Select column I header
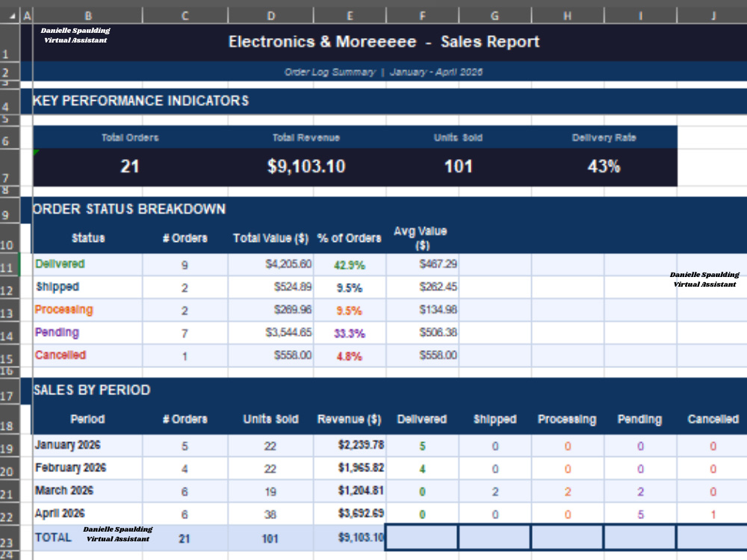Viewport: 747px width, 560px height. (640, 16)
